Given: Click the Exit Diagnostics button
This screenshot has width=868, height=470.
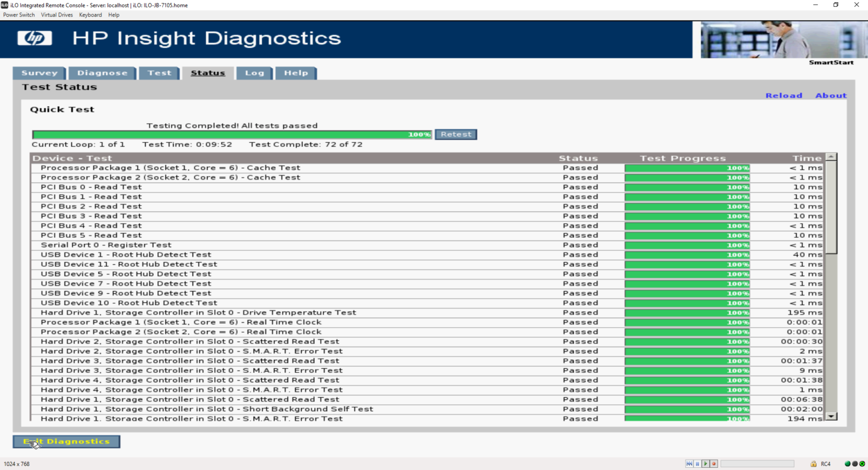Looking at the screenshot, I should tap(66, 441).
